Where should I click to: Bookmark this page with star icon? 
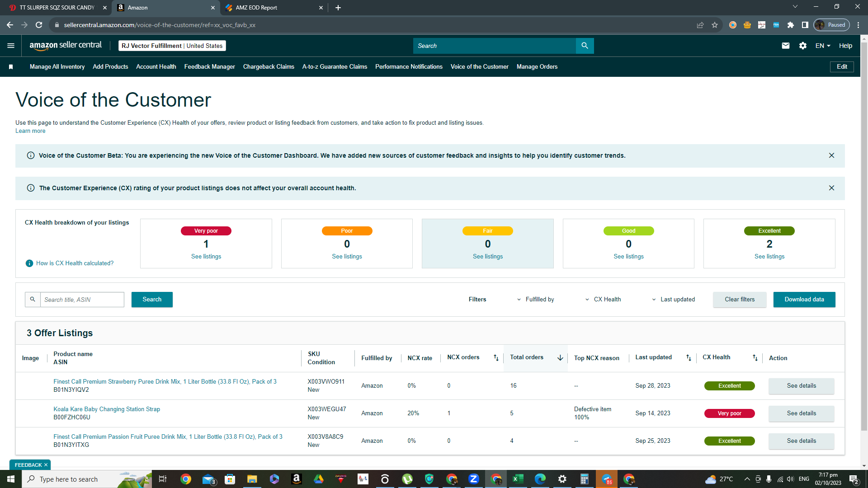tap(715, 25)
